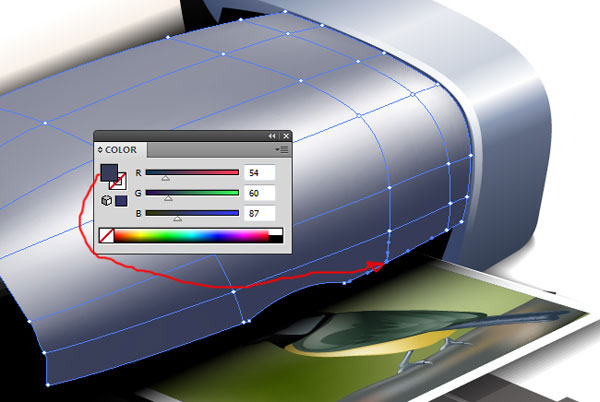600x402 pixels.
Task: Click the R value input field
Action: tap(259, 173)
